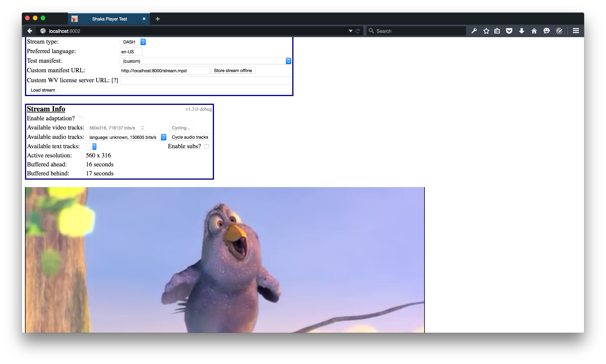This screenshot has height=364, width=606.
Task: Open a new tab with plus button
Action: [x=158, y=19]
